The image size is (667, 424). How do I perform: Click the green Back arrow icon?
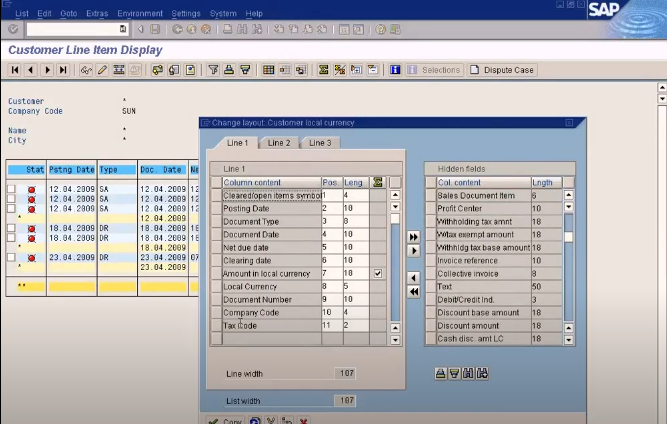point(177,29)
